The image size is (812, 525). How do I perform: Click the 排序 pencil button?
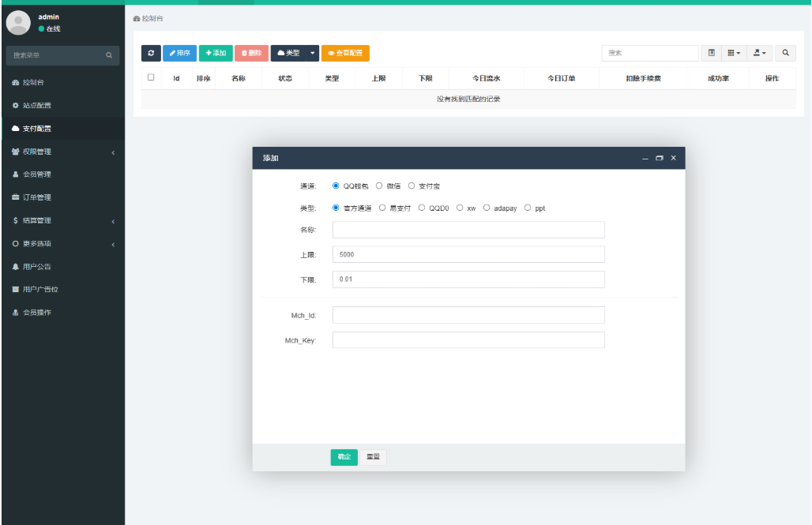(x=179, y=53)
